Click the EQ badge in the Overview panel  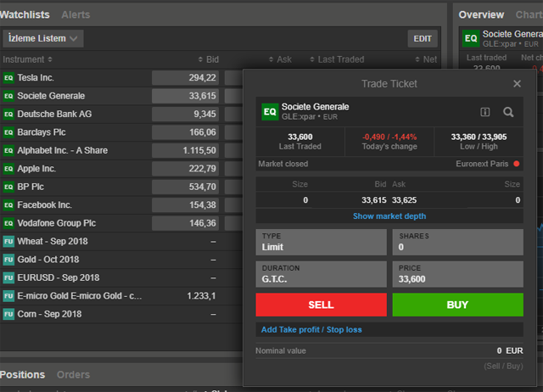[x=471, y=38]
